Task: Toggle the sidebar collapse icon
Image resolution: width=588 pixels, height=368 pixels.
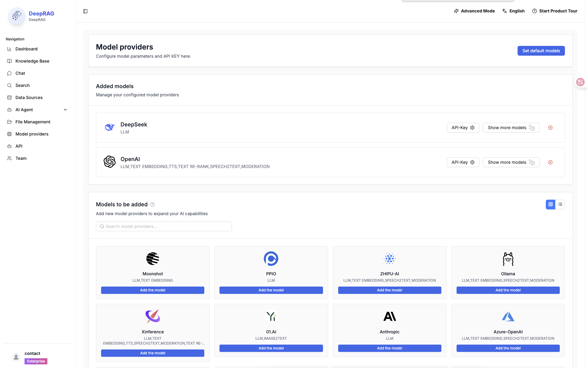Action: [x=85, y=11]
